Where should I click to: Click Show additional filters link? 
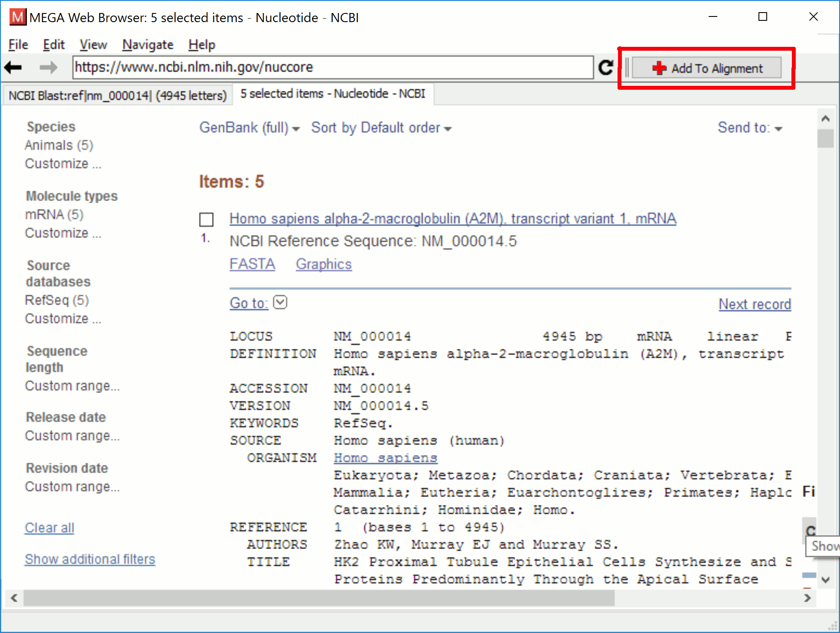point(90,559)
